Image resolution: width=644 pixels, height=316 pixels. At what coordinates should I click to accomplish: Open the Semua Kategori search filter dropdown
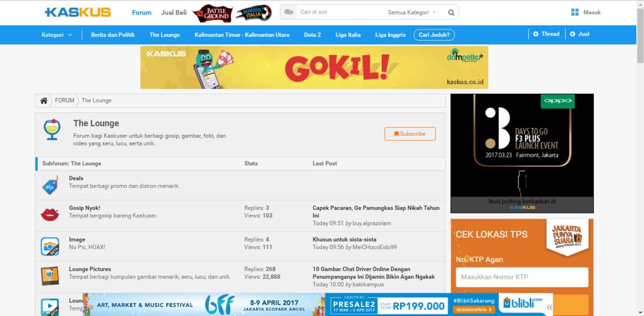(x=412, y=12)
